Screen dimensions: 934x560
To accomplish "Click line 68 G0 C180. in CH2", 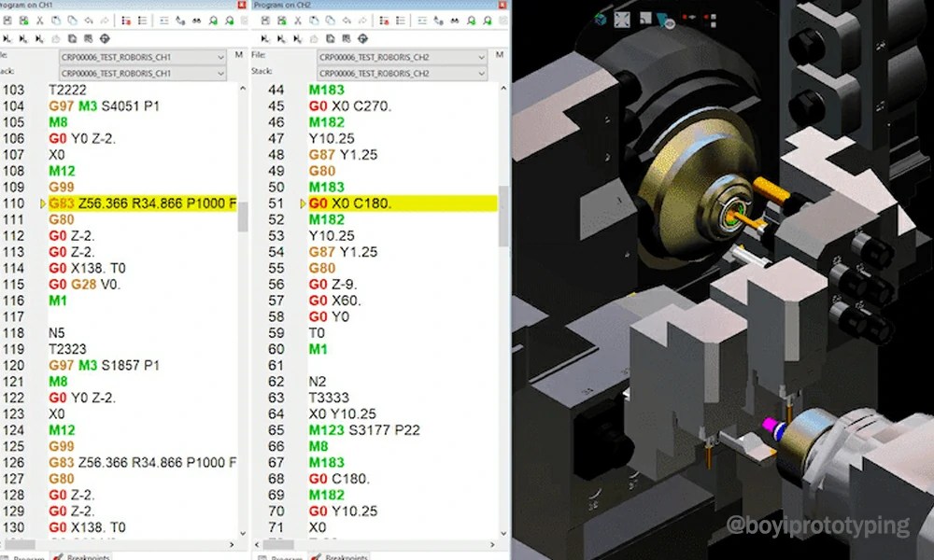I will [340, 479].
